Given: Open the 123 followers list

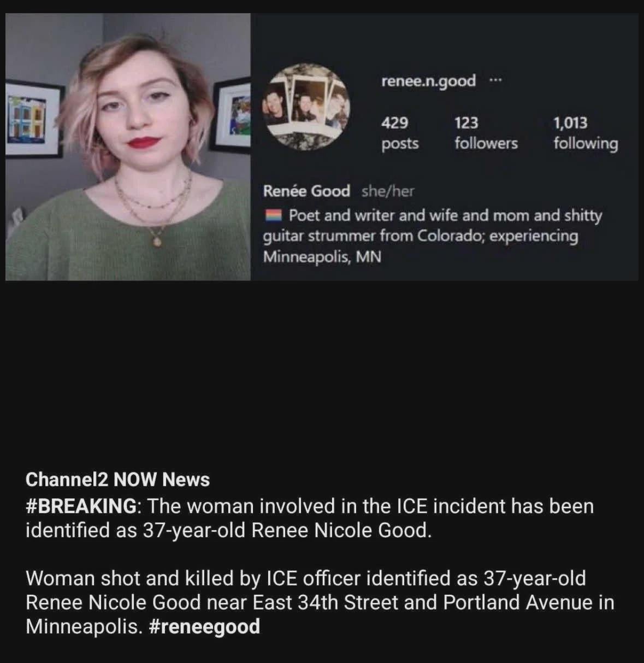Looking at the screenshot, I should 486,133.
